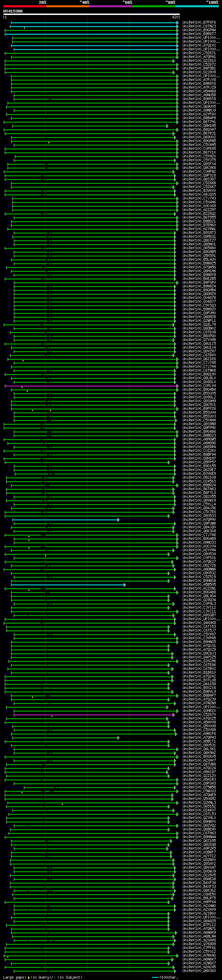Open the hit UniRef100_Q9FUW8

pyautogui.click(x=199, y=524)
